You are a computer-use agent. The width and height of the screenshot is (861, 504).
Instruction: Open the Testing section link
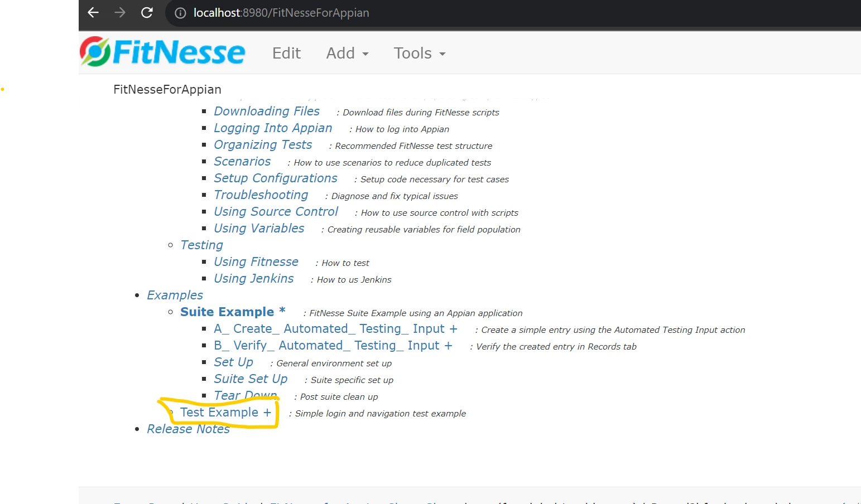pos(201,245)
